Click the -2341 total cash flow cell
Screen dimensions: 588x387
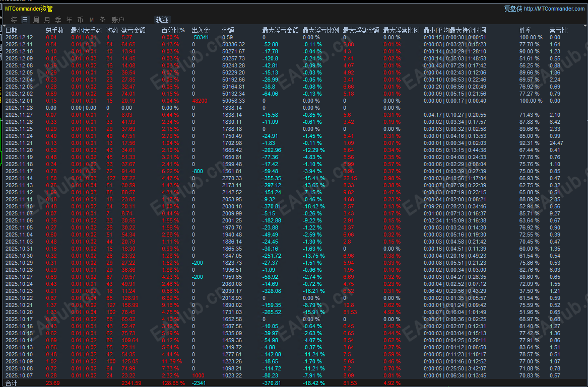click(x=199, y=383)
